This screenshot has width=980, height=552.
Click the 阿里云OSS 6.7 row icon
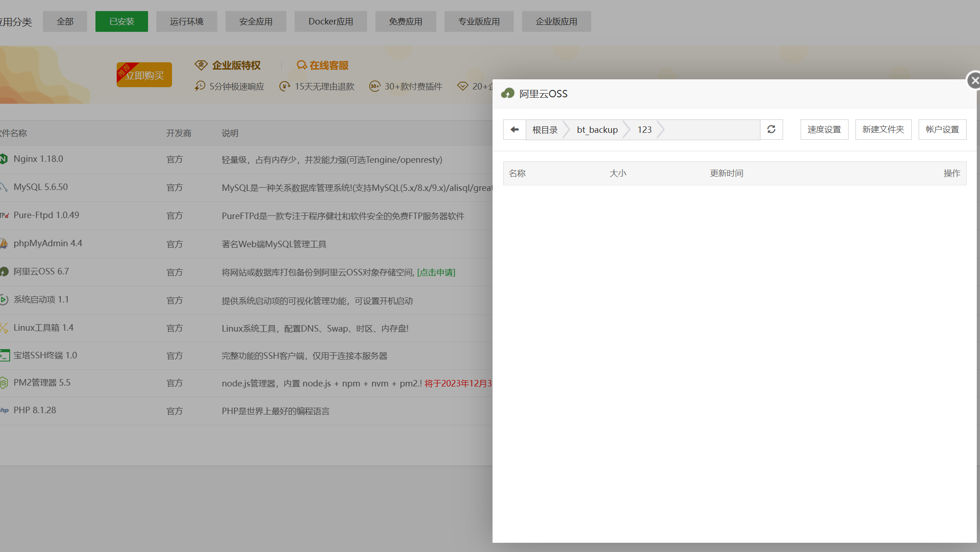click(4, 272)
